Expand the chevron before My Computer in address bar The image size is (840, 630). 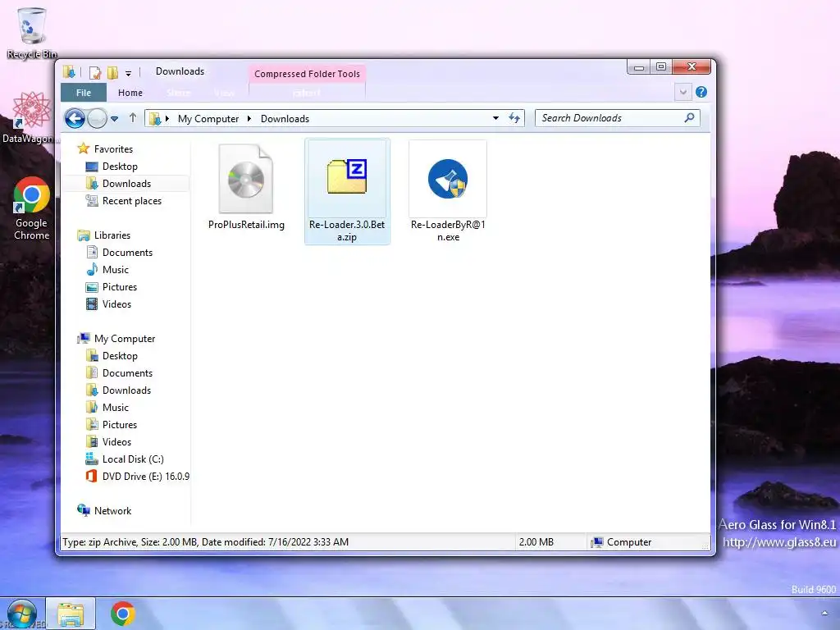167,118
